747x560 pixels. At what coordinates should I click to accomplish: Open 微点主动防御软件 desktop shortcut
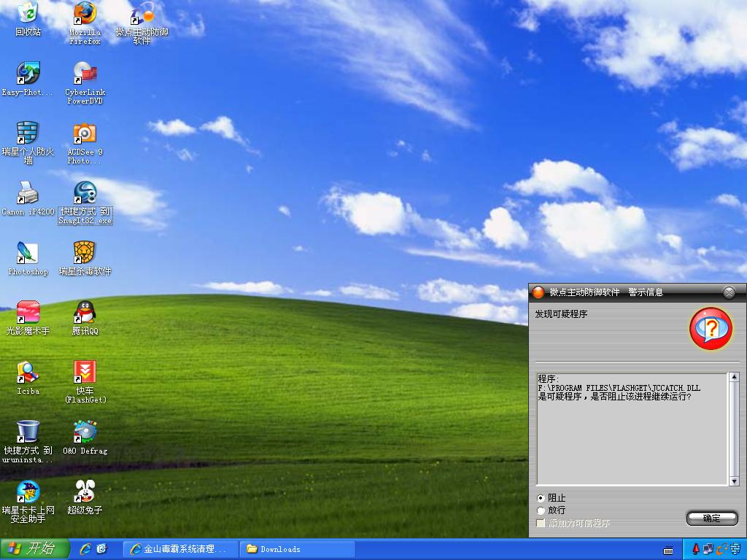click(142, 13)
